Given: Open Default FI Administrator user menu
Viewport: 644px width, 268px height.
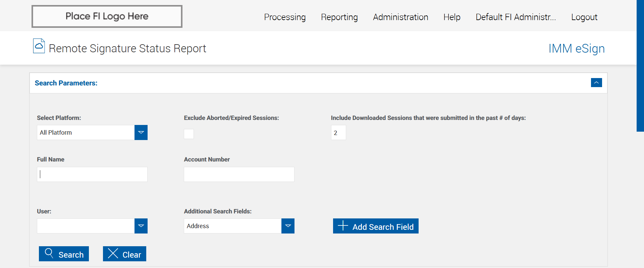Looking at the screenshot, I should pos(516,17).
